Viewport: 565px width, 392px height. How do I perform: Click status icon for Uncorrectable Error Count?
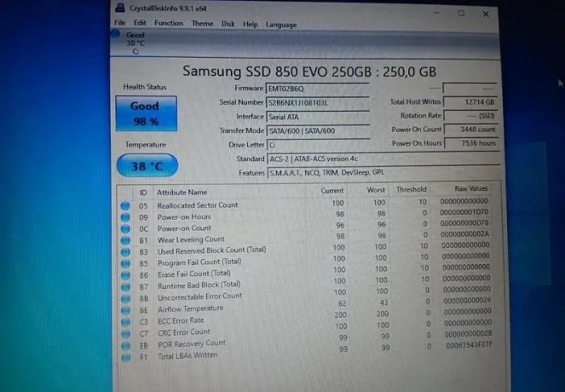pos(126,298)
